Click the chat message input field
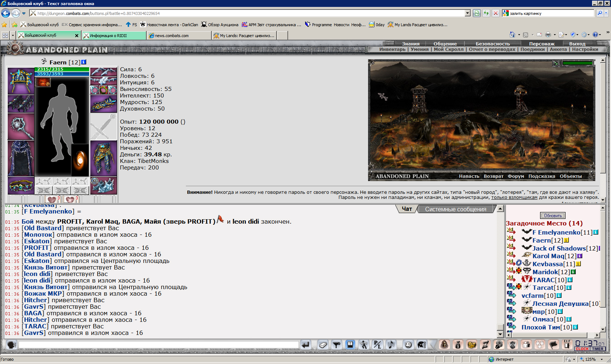The width and height of the screenshot is (611, 364). 159,344
